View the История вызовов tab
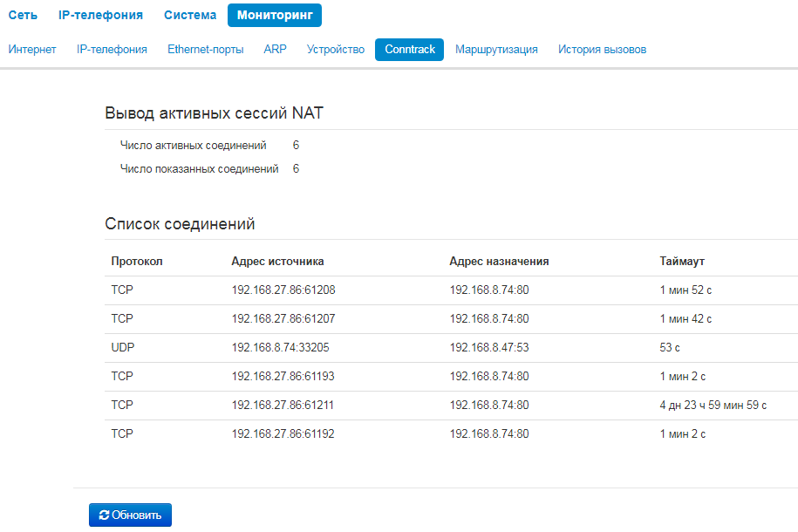Screen dimensions: 798x532 603,50
